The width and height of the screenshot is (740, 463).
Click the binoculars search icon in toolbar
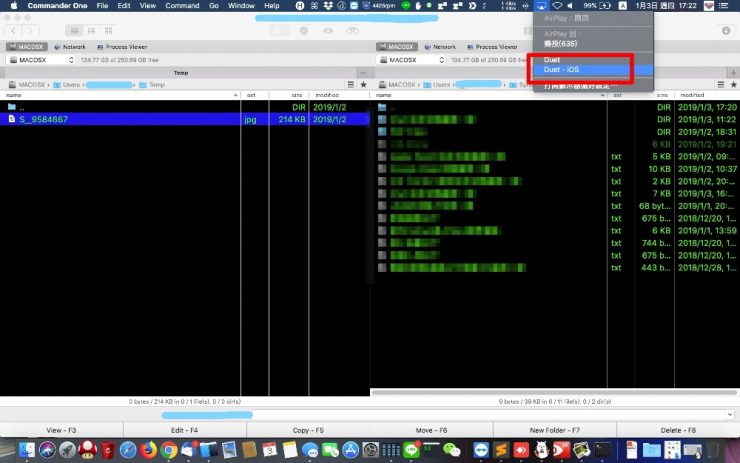click(x=352, y=31)
